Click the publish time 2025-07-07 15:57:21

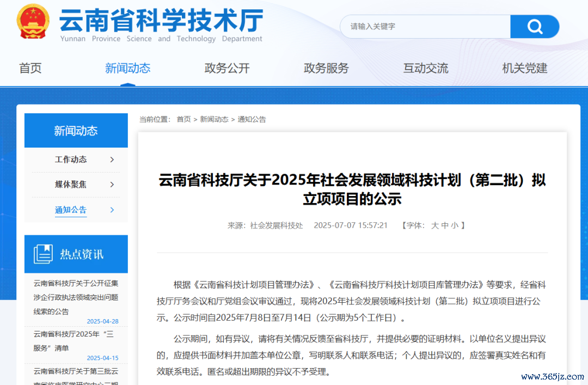(x=351, y=225)
